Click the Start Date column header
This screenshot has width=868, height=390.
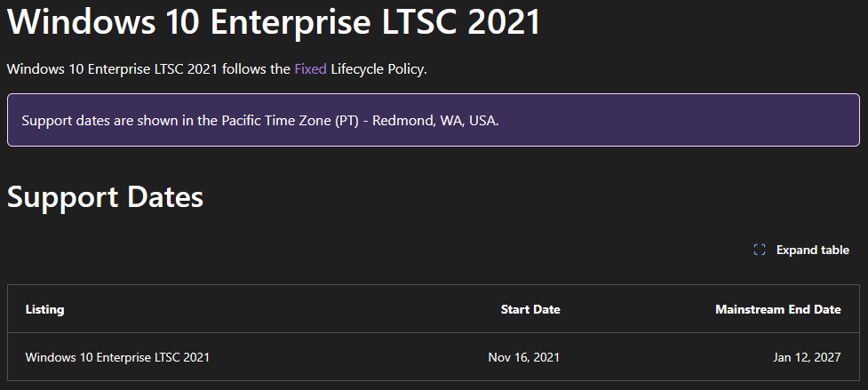pos(530,310)
